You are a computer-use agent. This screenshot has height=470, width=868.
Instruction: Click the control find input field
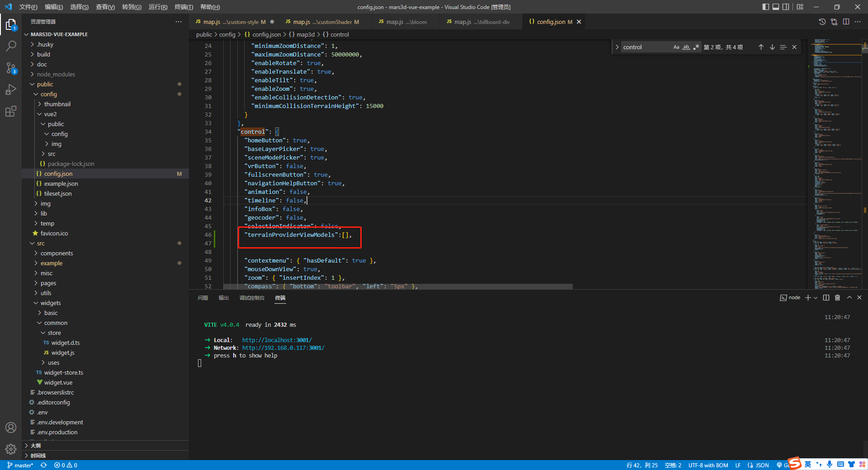pos(646,47)
